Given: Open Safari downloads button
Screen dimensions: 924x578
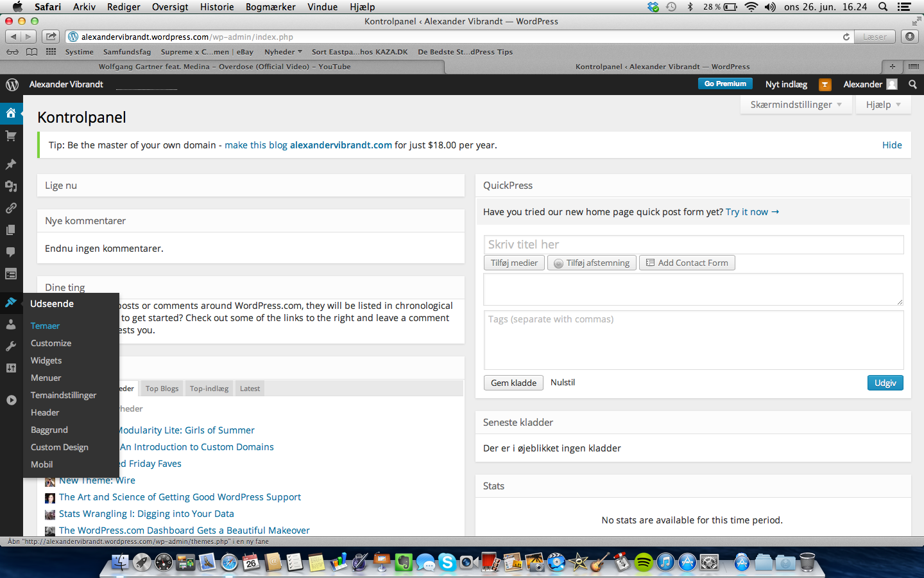Looking at the screenshot, I should pos(910,37).
